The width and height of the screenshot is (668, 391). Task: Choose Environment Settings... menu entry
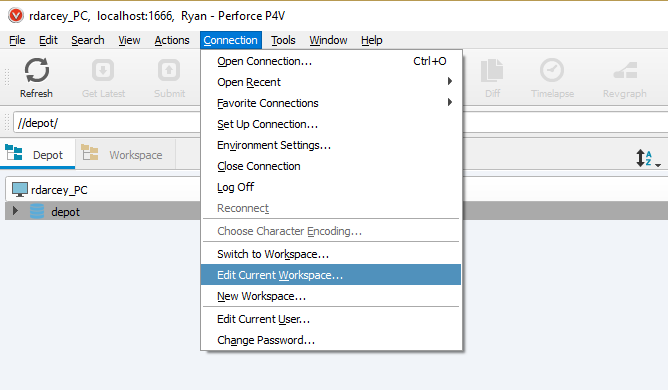pyautogui.click(x=331, y=145)
